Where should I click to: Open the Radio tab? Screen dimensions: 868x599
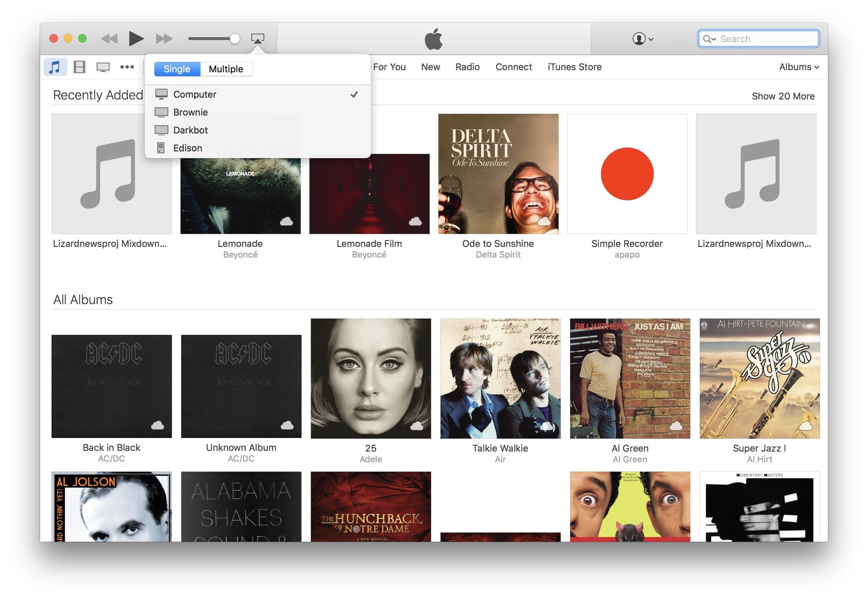(x=467, y=67)
